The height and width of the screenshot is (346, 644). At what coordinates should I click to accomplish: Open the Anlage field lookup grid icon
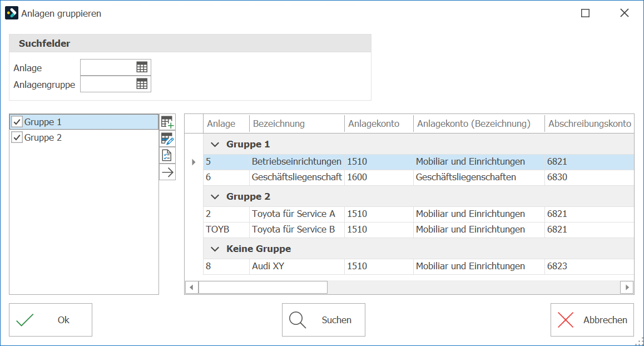click(142, 67)
